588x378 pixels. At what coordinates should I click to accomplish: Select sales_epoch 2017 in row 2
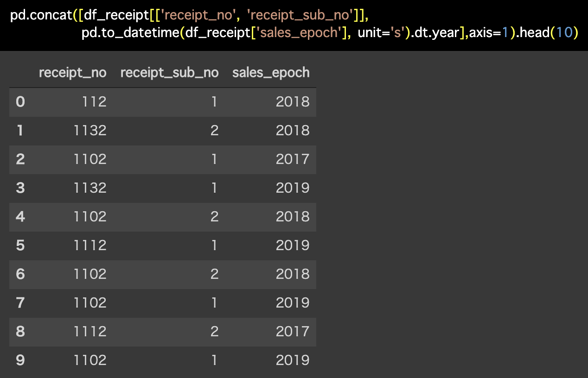click(293, 159)
